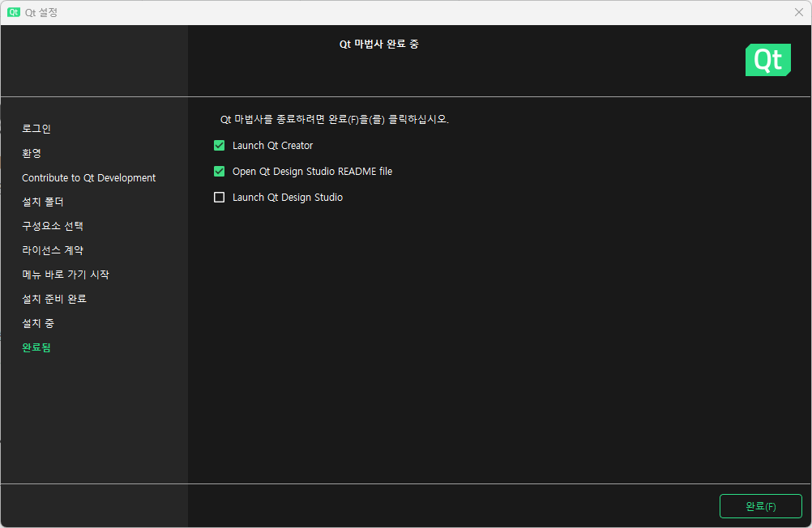Close the Qt 설정 window
Screen dimensions: 812x528
click(798, 12)
